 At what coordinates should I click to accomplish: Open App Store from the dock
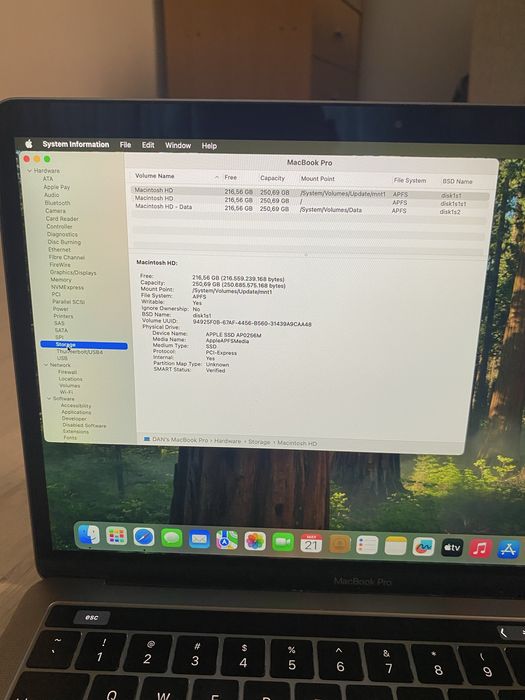[509, 549]
